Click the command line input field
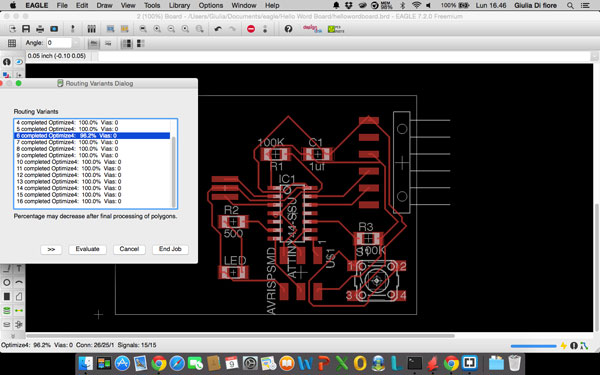The height and width of the screenshot is (375, 600). pos(344,56)
